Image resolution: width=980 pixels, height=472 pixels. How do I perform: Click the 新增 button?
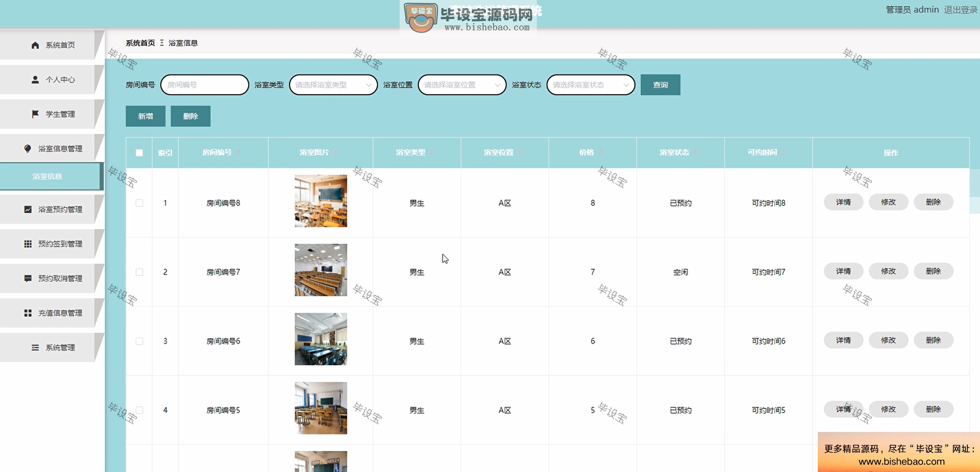pos(145,116)
